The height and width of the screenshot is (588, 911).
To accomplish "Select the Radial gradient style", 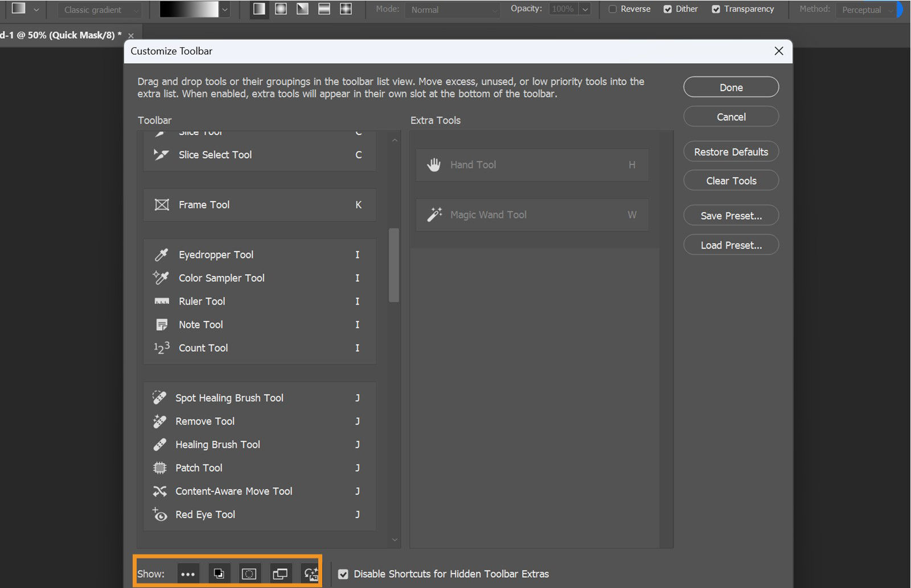I will tap(281, 9).
